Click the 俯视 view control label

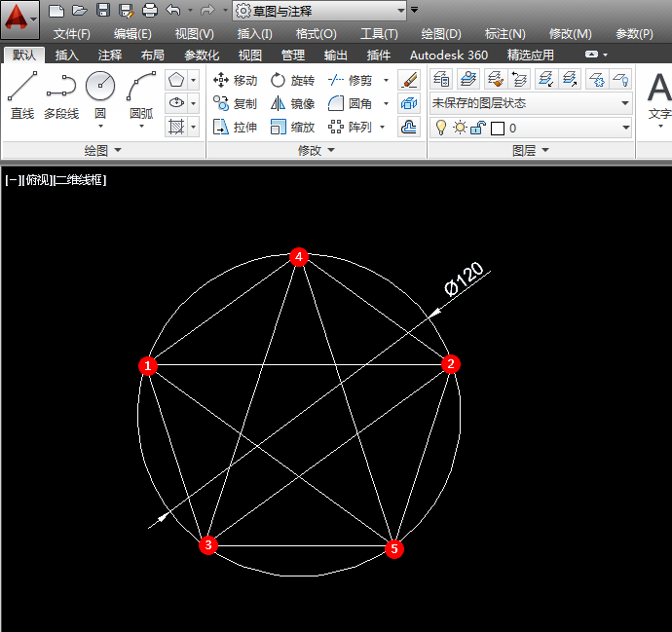click(38, 180)
